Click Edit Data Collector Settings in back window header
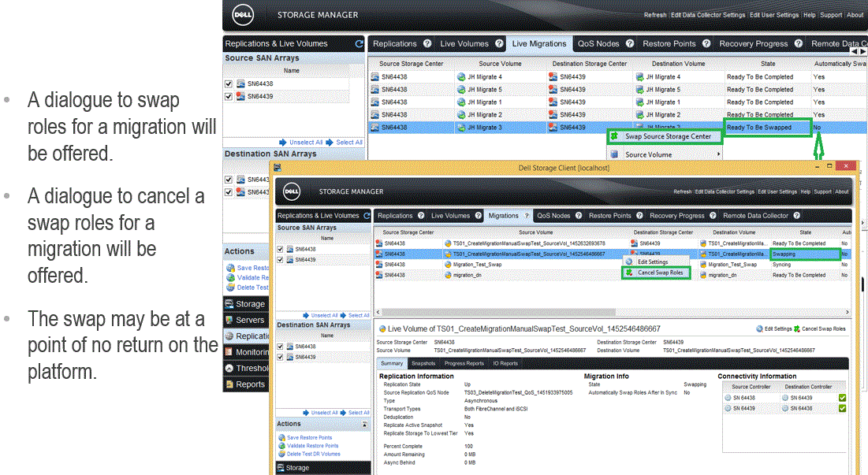This screenshot has width=868, height=475. [708, 15]
